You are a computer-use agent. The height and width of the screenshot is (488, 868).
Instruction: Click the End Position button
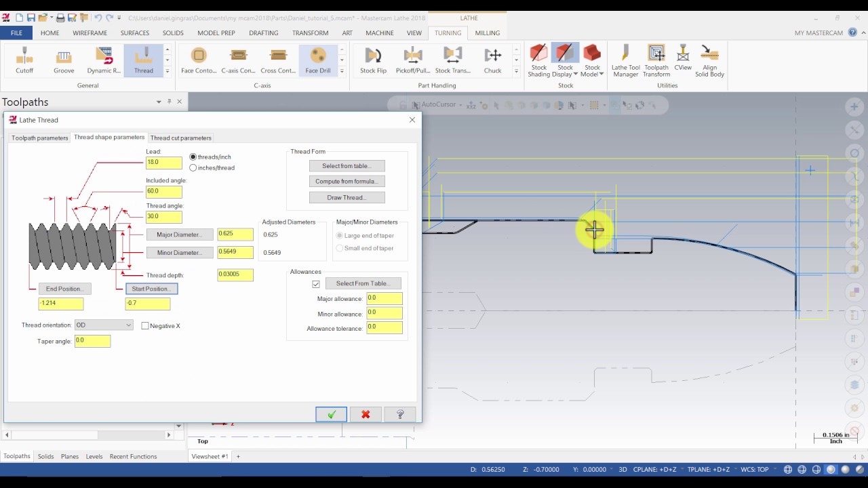[64, 289]
